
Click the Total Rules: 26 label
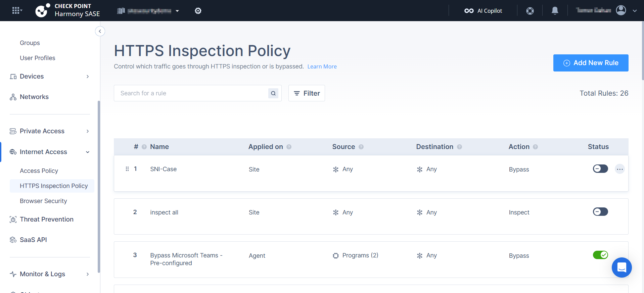[604, 93]
